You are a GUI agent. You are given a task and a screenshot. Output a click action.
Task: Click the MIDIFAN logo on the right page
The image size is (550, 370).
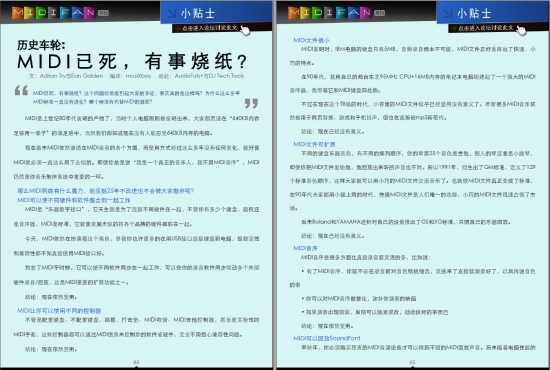coord(336,13)
